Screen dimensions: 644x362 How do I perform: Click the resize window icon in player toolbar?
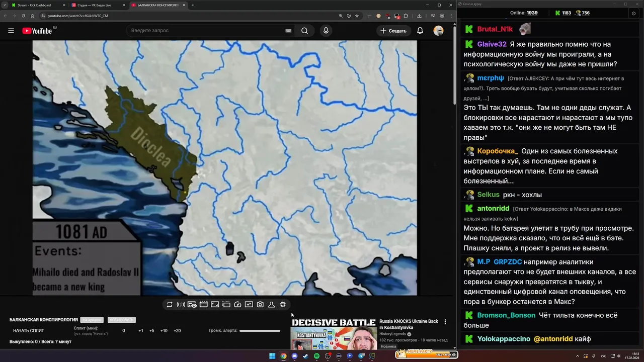[x=215, y=304]
